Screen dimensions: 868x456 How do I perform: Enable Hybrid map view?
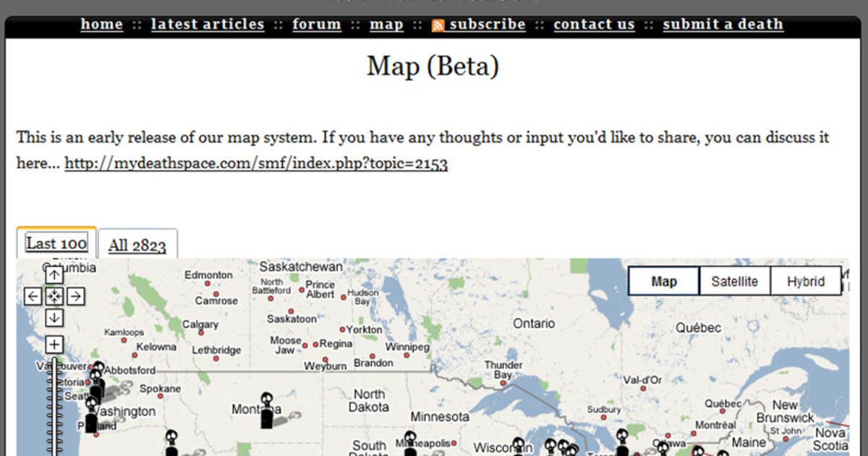click(806, 281)
